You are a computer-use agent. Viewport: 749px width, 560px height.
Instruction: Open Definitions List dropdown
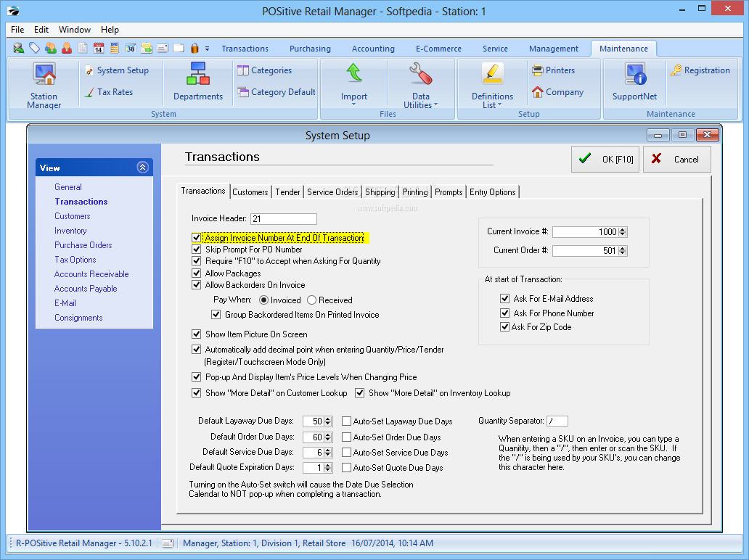(x=492, y=86)
